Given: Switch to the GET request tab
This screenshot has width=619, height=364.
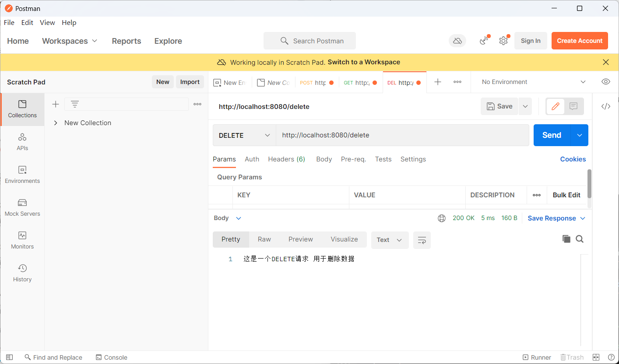Looking at the screenshot, I should pos(361,82).
